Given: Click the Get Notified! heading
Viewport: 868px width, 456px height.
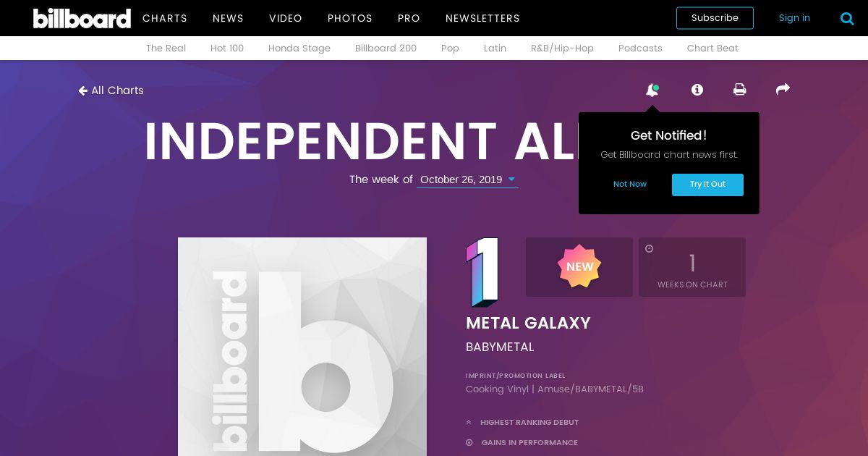Looking at the screenshot, I should [669, 135].
